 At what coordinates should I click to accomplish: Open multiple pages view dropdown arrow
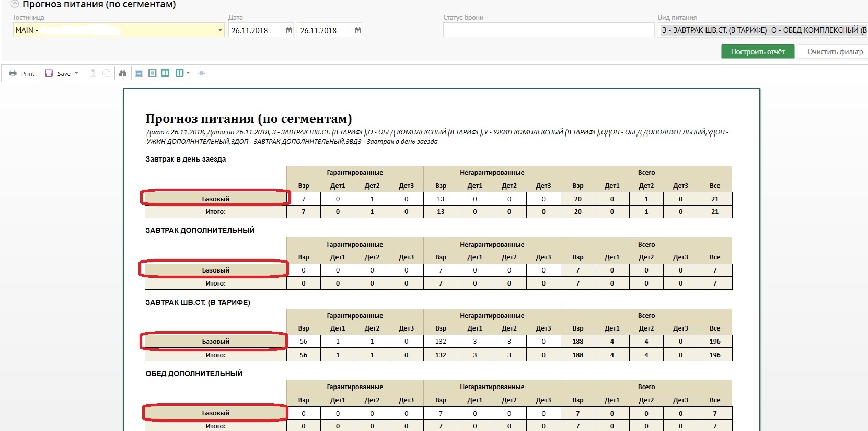[188, 73]
